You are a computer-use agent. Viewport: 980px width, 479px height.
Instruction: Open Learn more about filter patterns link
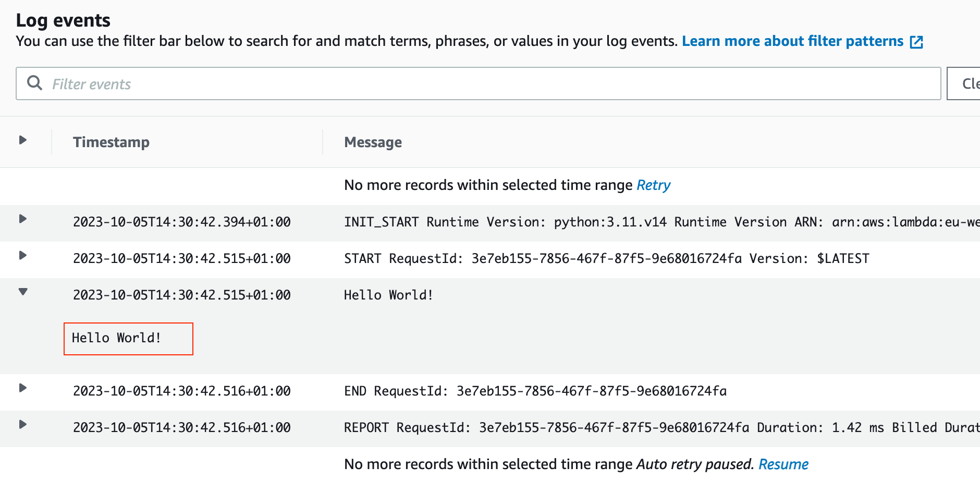pyautogui.click(x=792, y=41)
